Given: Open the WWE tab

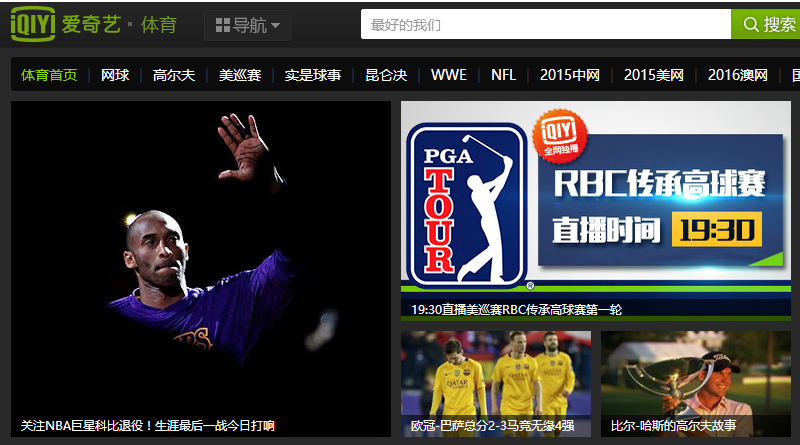Looking at the screenshot, I should pyautogui.click(x=448, y=75).
